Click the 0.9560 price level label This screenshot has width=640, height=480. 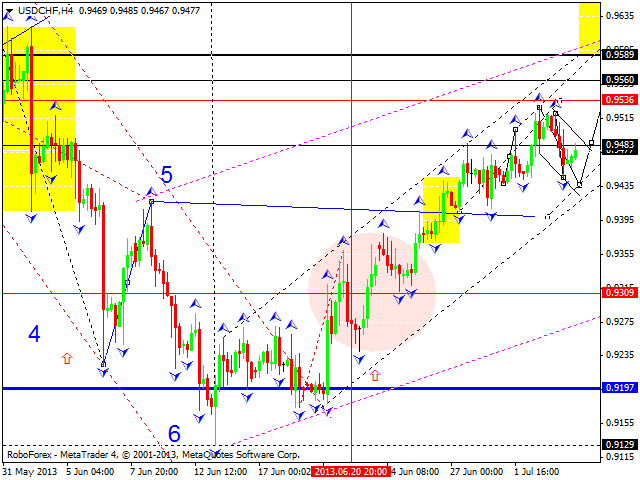(619, 79)
